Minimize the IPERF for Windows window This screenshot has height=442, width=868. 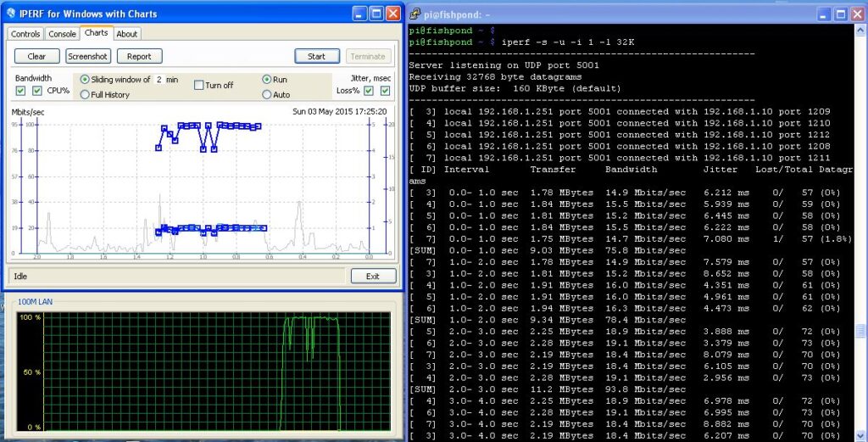(x=359, y=14)
